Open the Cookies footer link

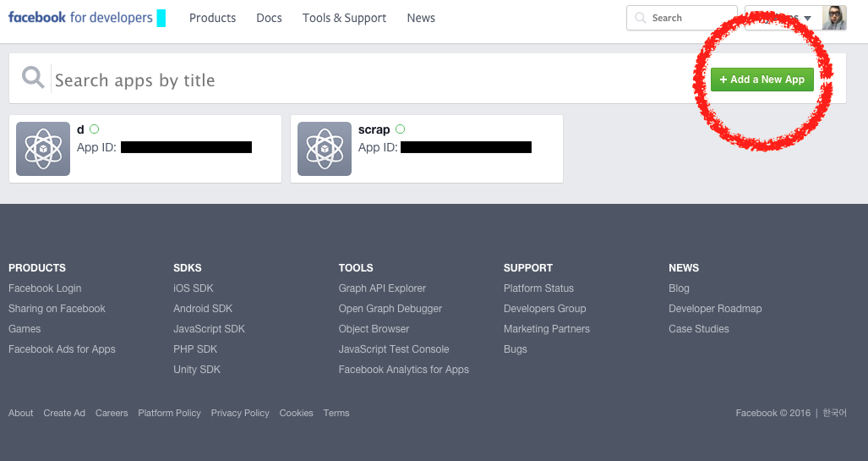click(x=296, y=413)
